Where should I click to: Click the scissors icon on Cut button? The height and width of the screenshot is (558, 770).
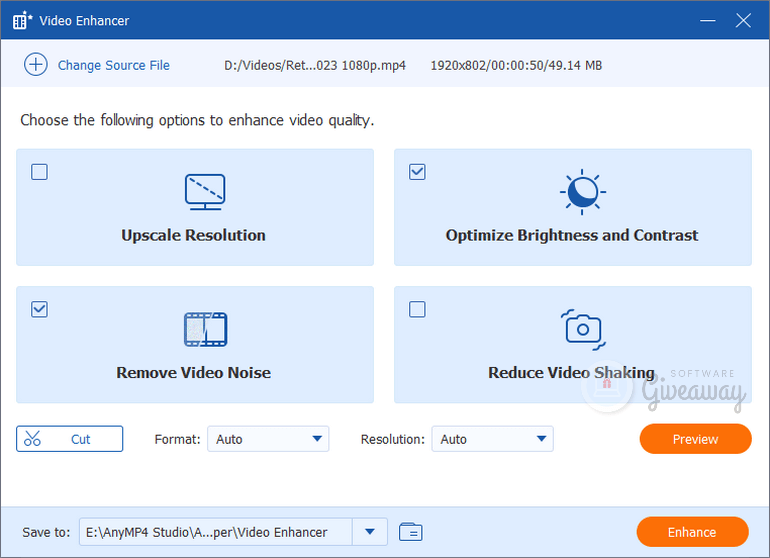(x=32, y=439)
